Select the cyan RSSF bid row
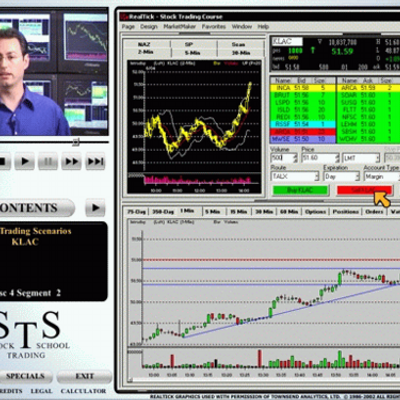 [x=302, y=124]
